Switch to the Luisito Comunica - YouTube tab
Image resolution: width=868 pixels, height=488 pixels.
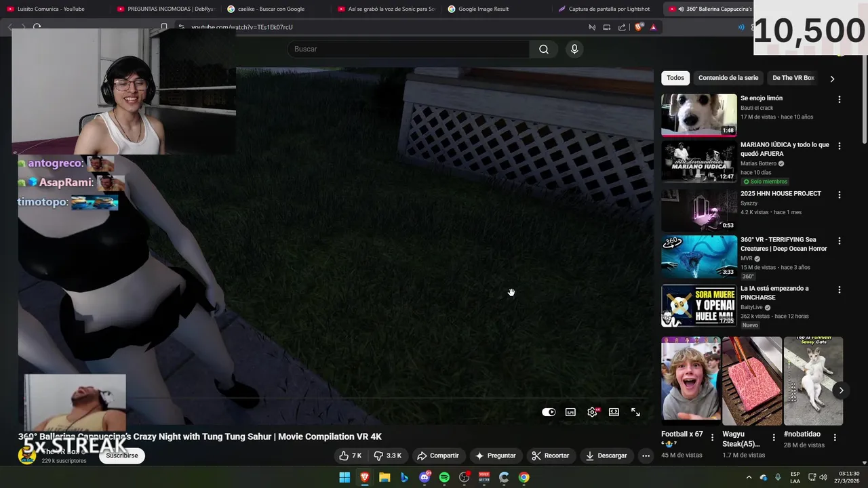coord(51,9)
